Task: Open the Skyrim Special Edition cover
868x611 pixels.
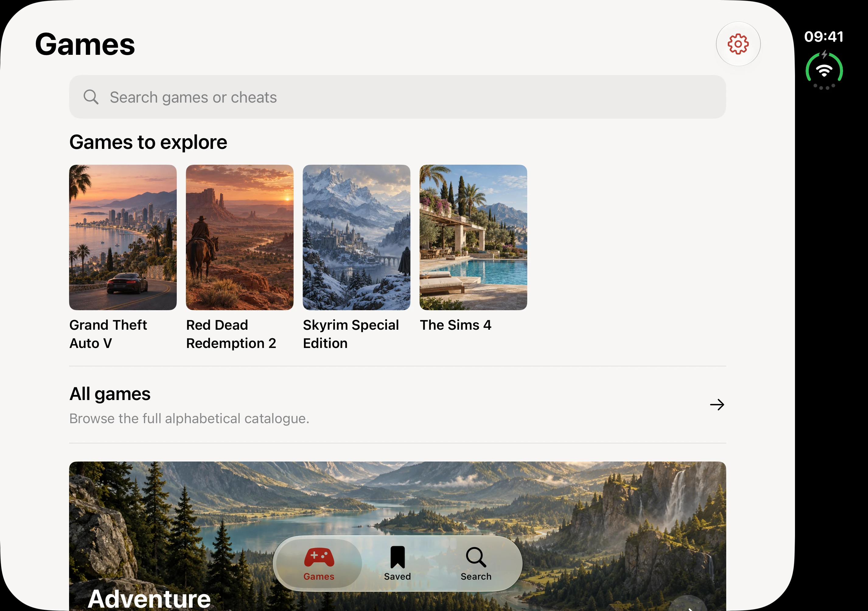Action: pyautogui.click(x=356, y=237)
